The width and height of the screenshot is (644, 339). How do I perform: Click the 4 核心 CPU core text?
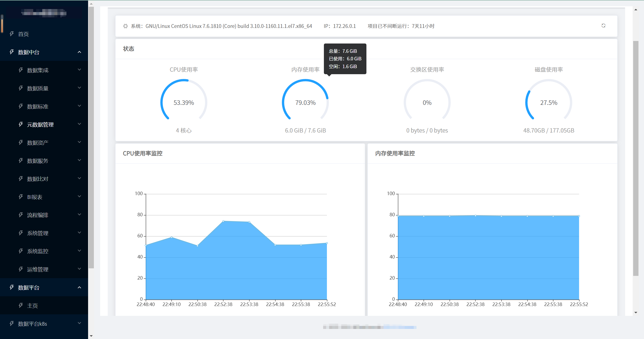click(184, 131)
